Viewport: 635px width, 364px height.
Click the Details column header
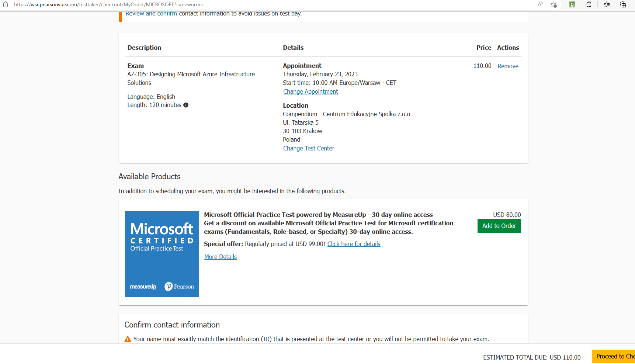click(x=293, y=48)
